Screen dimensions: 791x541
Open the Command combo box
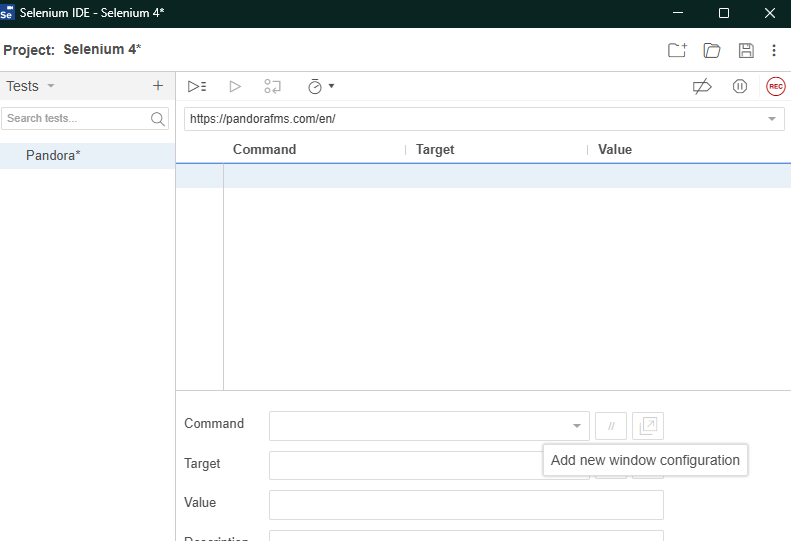point(429,426)
